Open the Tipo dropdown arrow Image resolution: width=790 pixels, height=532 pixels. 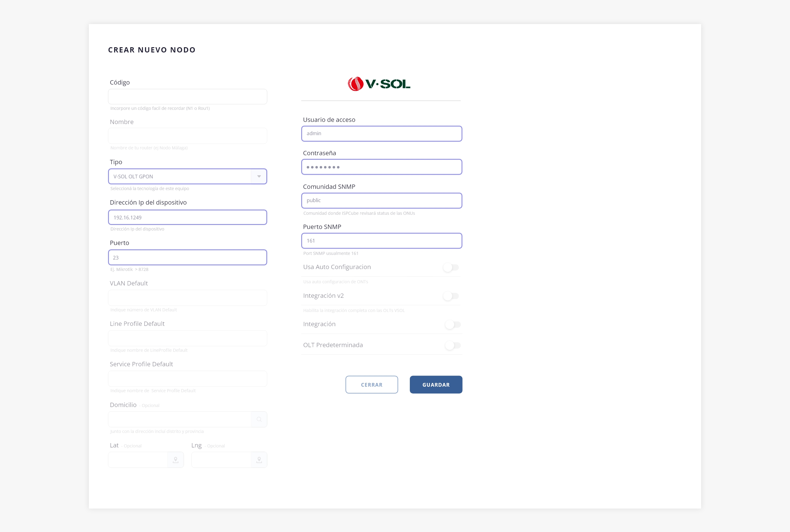259,177
